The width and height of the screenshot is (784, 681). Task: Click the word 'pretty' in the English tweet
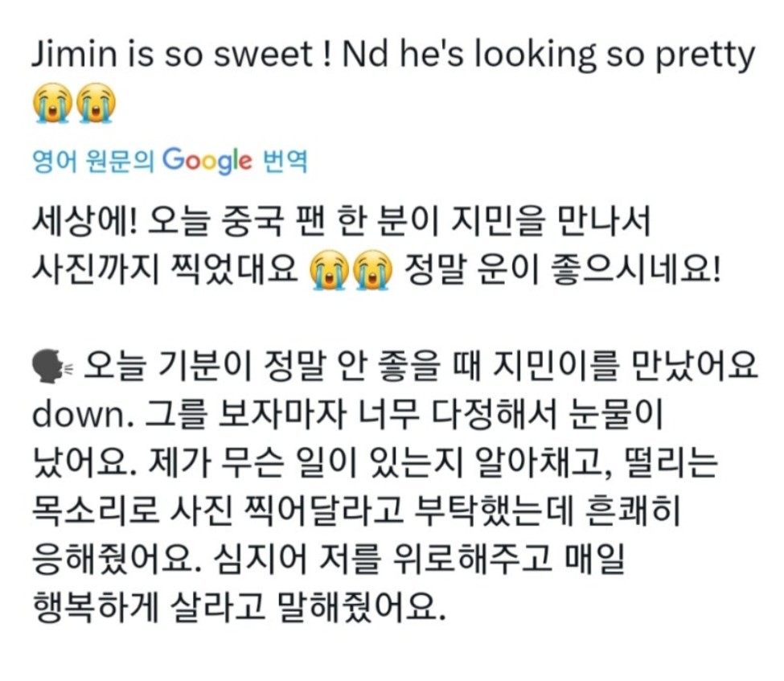tap(706, 53)
